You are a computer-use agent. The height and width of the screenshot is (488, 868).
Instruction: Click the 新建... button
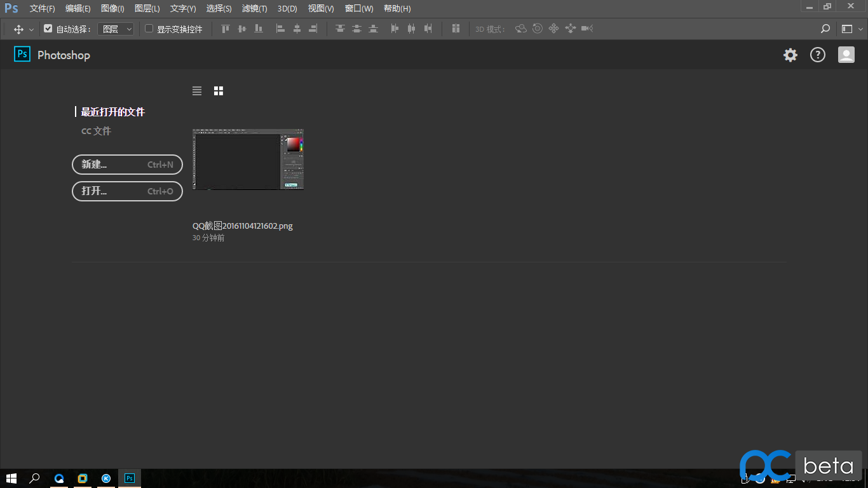click(128, 165)
